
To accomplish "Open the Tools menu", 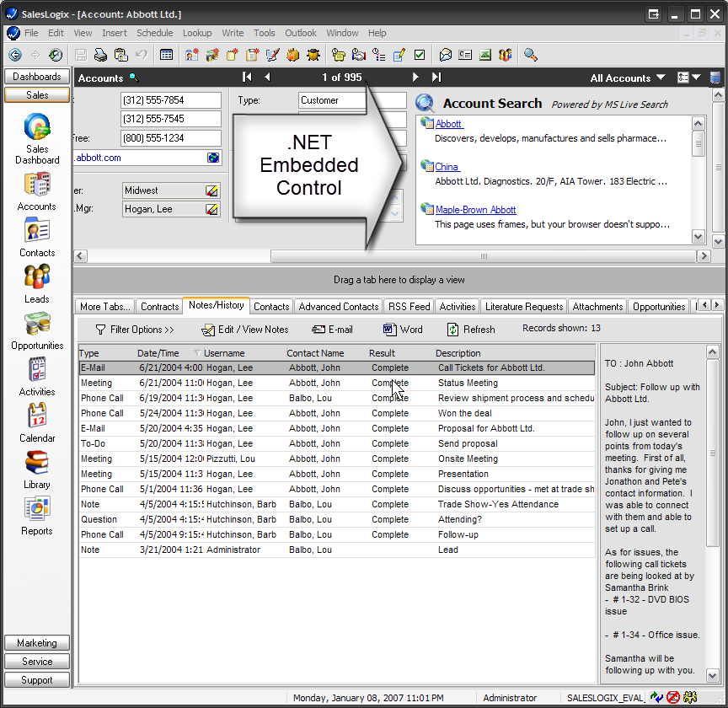I will 265,33.
